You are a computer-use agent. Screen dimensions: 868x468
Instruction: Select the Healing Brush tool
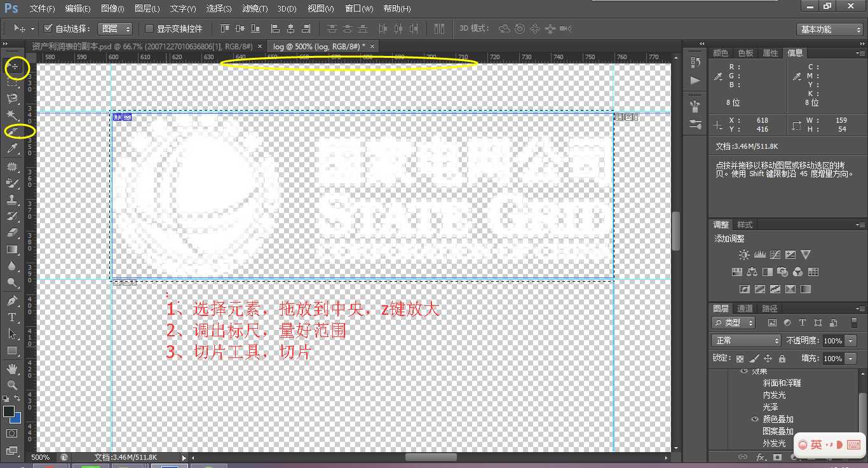[13, 166]
